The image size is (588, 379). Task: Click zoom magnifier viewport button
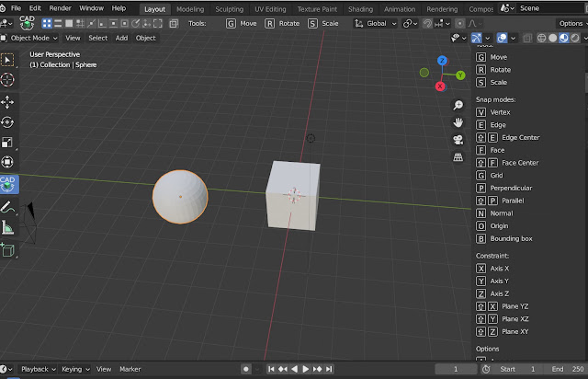458,105
